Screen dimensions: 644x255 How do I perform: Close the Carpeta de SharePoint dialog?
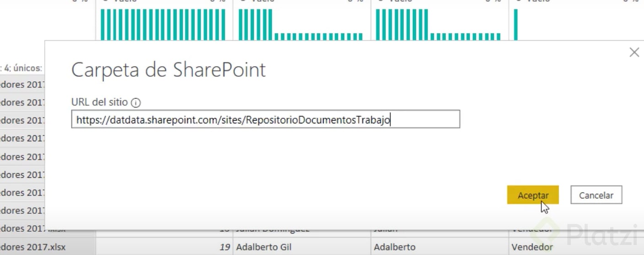tap(634, 53)
